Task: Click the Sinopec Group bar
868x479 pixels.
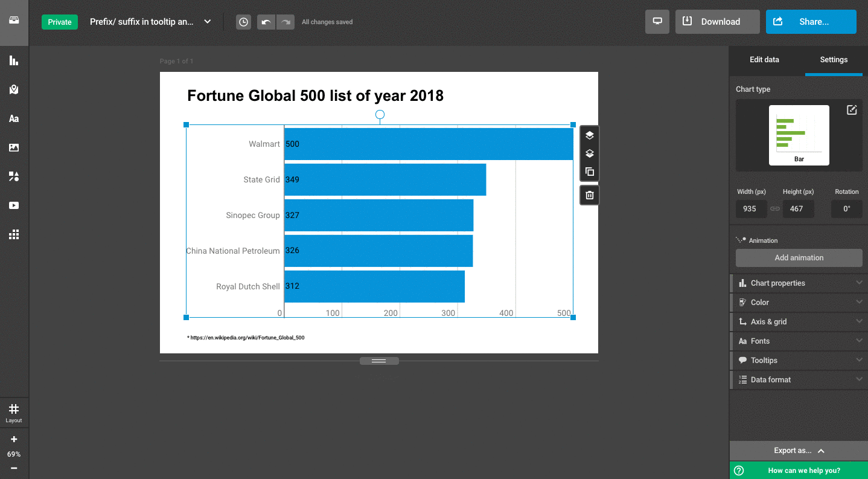Action: pos(378,215)
